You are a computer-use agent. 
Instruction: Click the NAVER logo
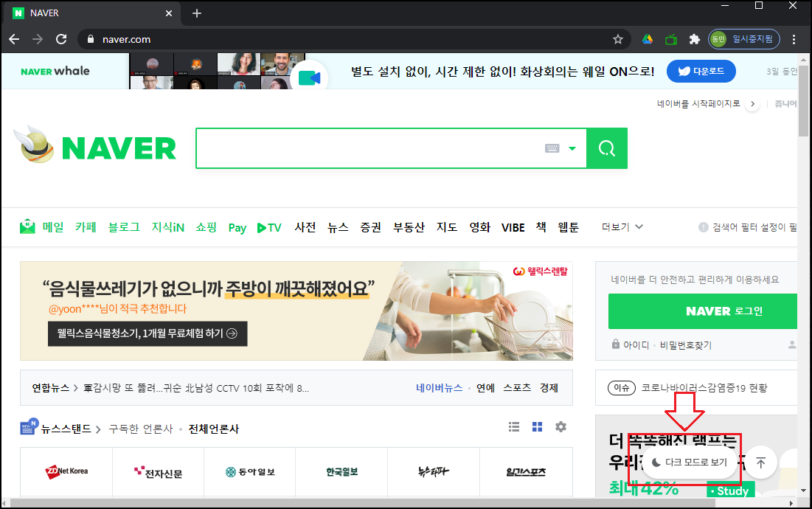(x=119, y=148)
